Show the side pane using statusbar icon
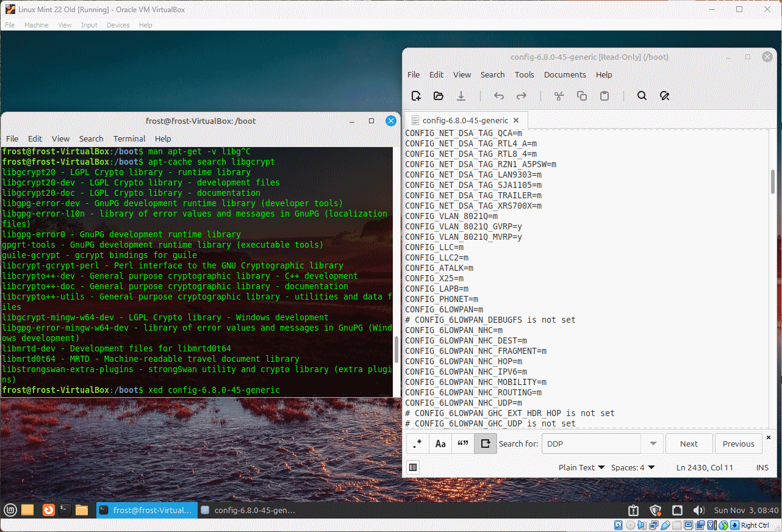The height and width of the screenshot is (532, 782). (413, 467)
